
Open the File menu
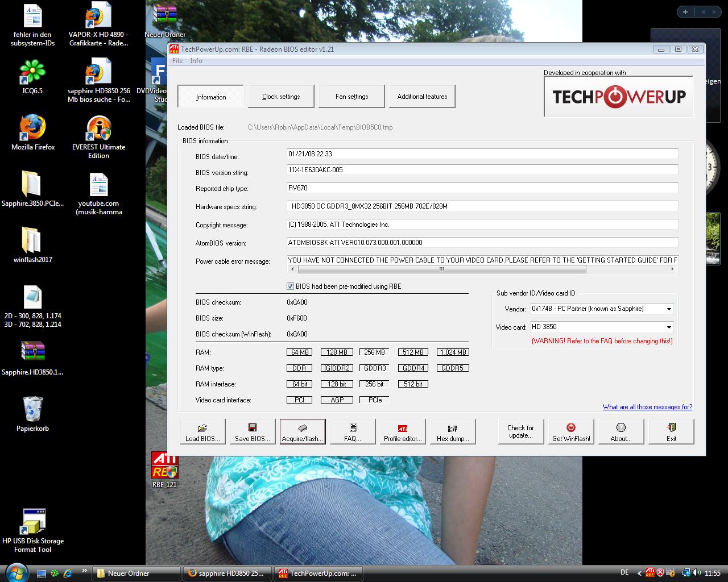tap(177, 61)
